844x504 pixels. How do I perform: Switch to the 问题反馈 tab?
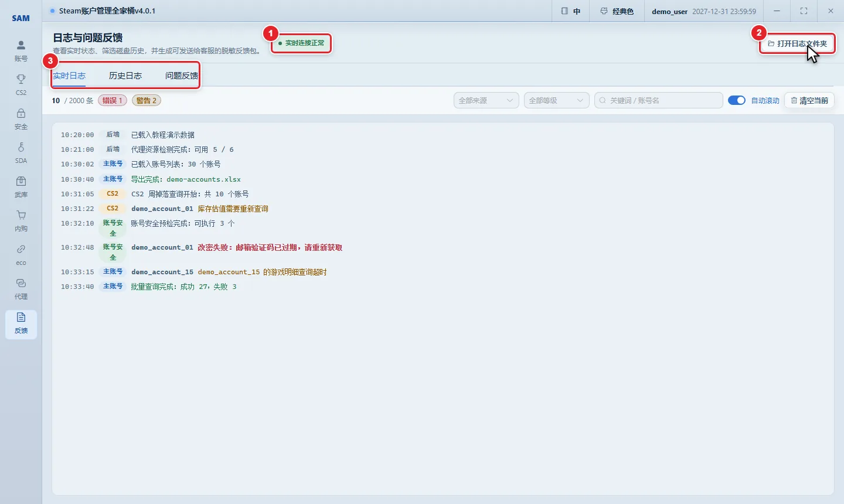pos(182,76)
